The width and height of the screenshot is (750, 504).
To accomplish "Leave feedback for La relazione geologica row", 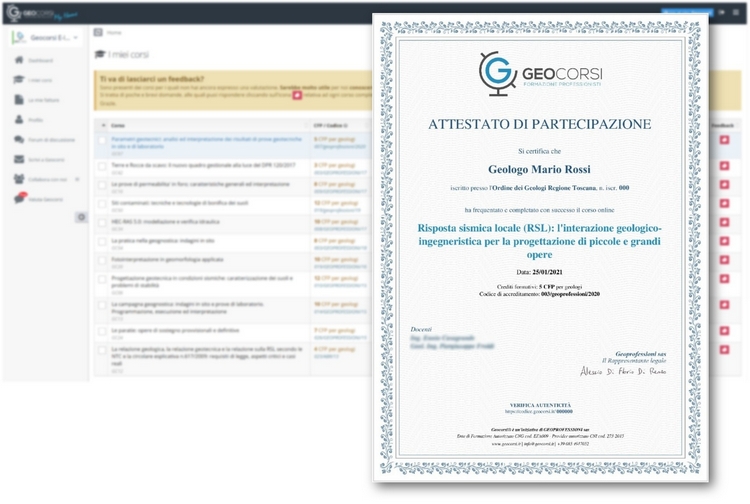I will click(724, 350).
